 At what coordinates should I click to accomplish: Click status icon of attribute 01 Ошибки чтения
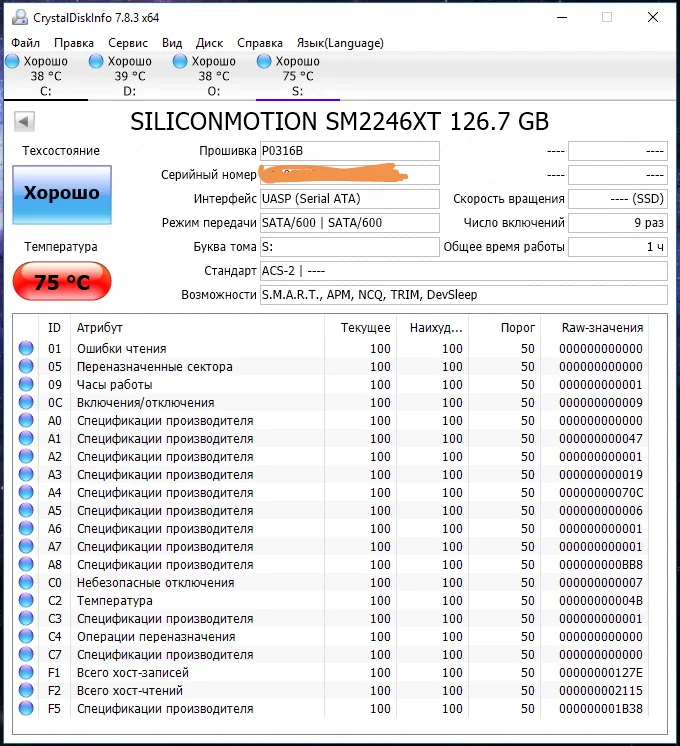(26, 348)
